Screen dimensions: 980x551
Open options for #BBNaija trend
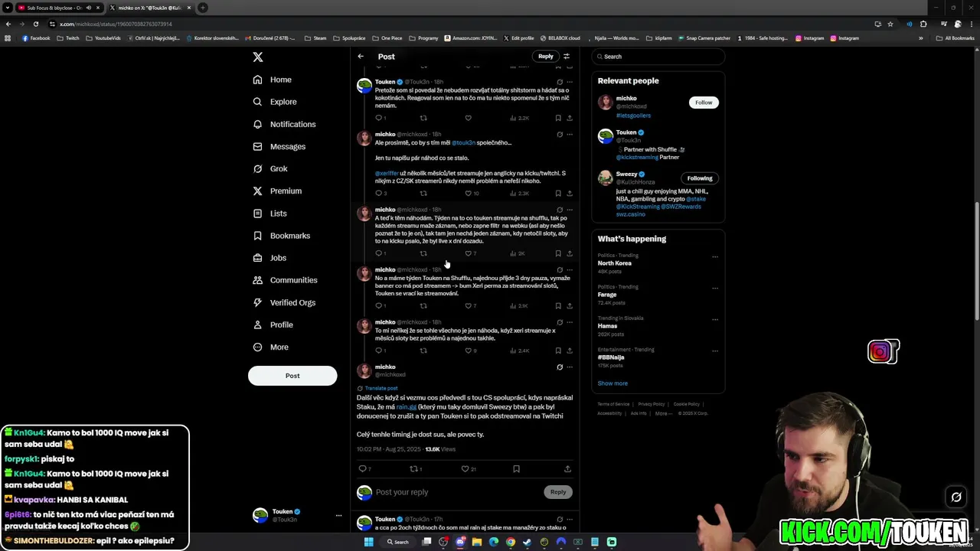714,350
